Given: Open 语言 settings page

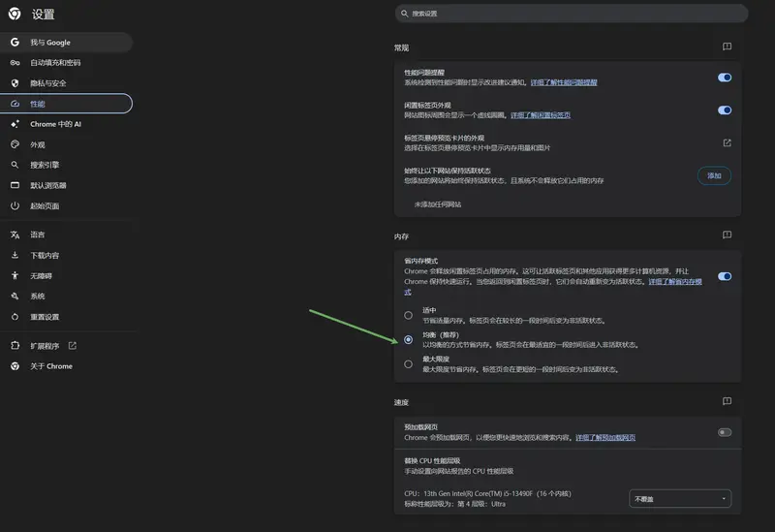Looking at the screenshot, I should click(x=66, y=235).
